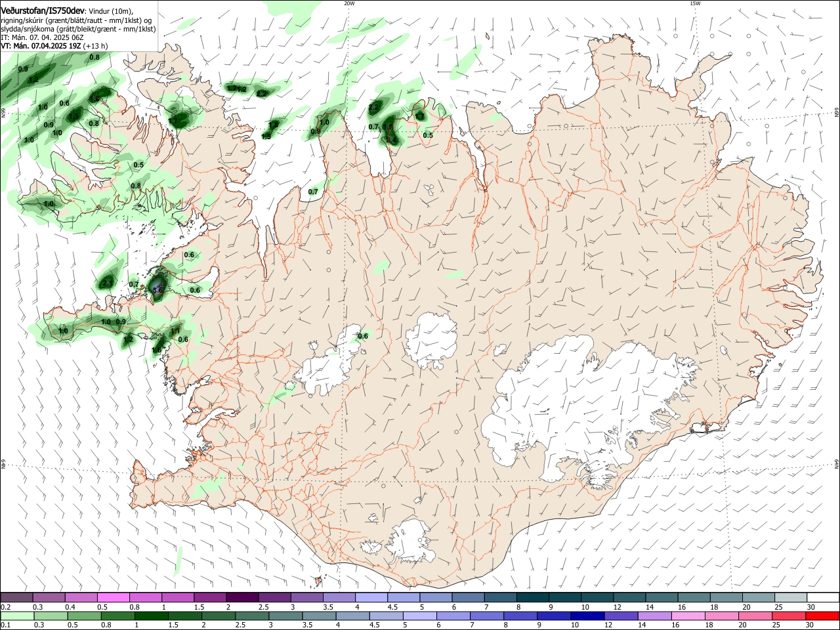Pick the bright red swatch after 30
The image size is (840, 630).
[x=822, y=616]
